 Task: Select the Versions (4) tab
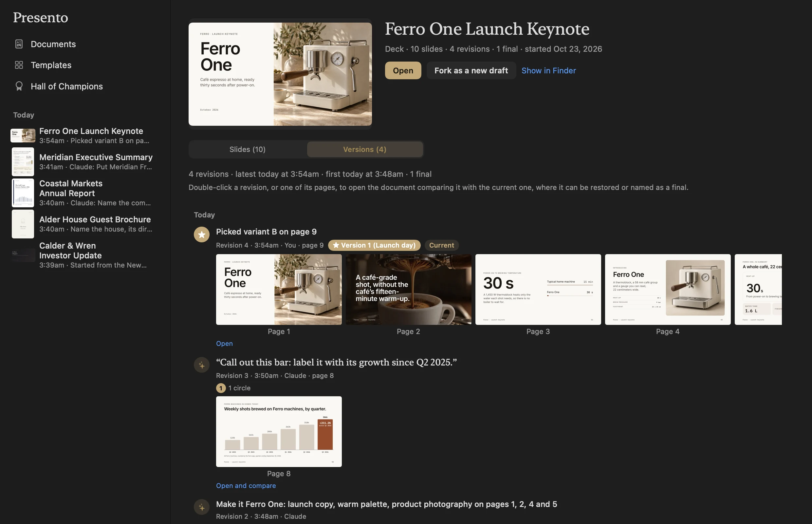point(365,149)
